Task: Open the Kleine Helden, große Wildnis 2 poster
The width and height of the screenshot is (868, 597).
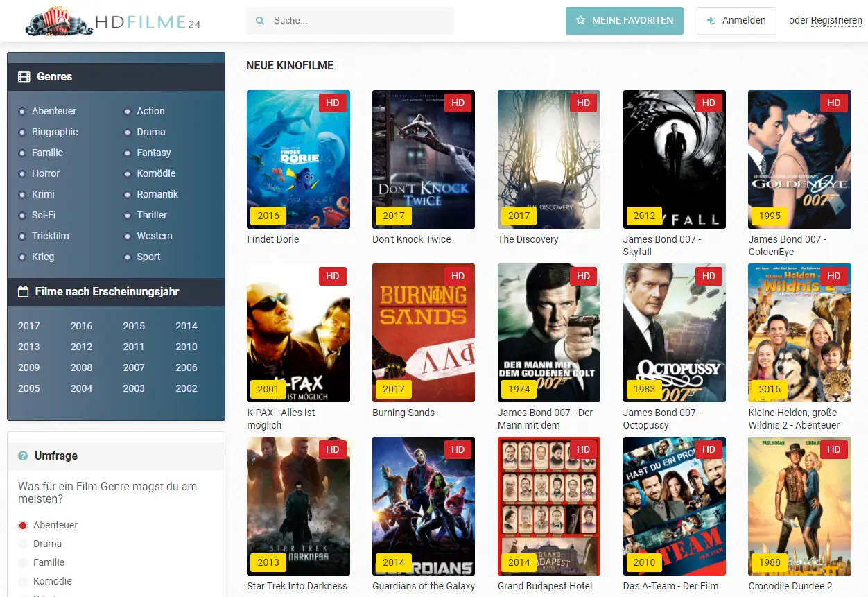Action: 800,333
